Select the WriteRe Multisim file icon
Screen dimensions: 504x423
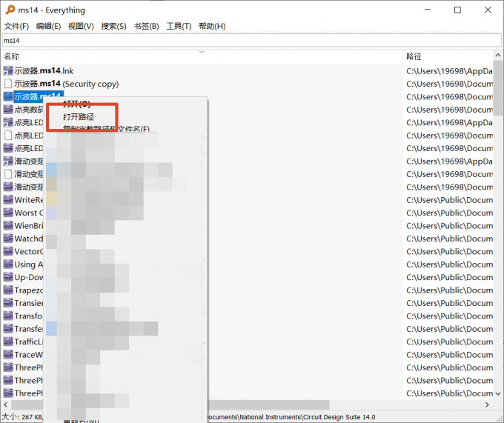[8, 200]
